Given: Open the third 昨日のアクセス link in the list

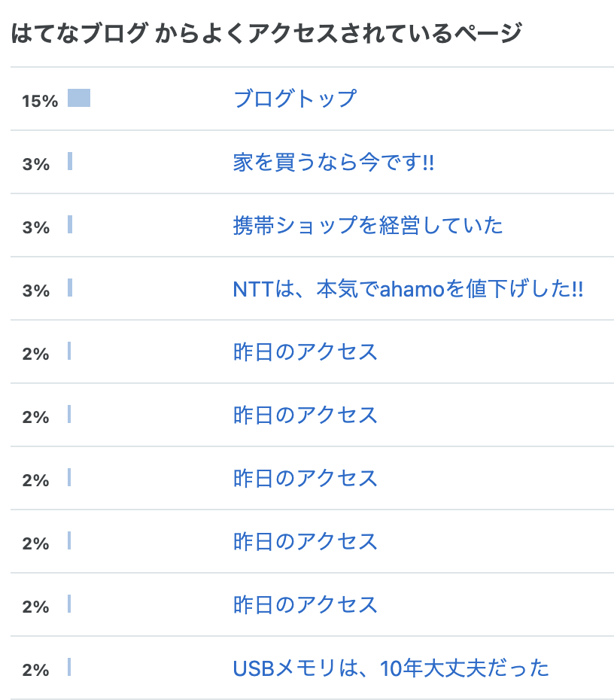Looking at the screenshot, I should [305, 478].
